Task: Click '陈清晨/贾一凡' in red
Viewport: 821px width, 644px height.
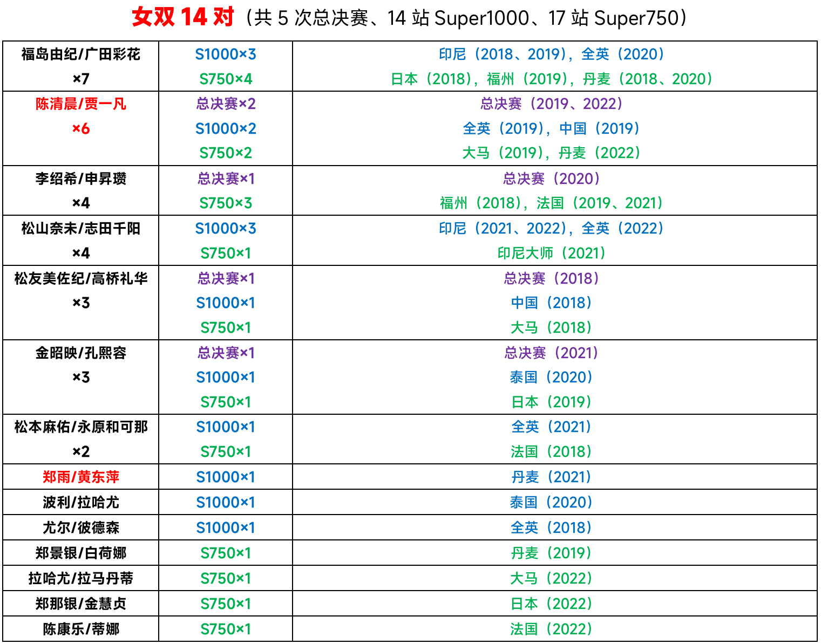Action: pos(81,104)
